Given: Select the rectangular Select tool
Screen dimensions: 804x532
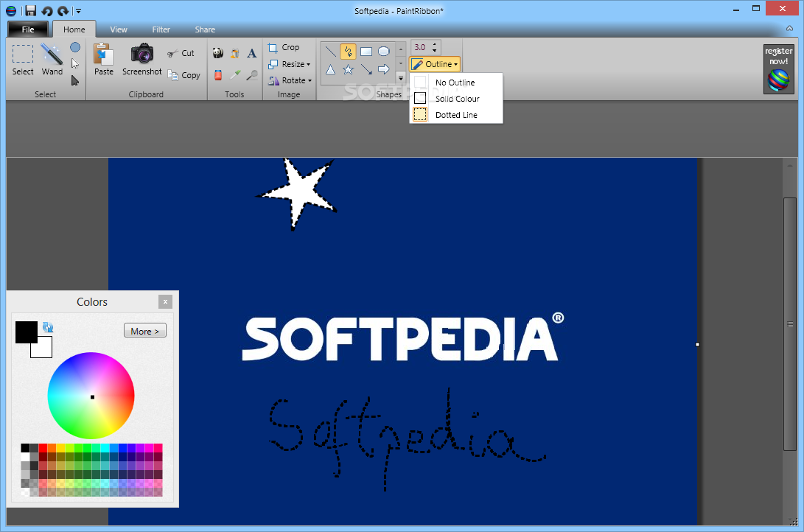Looking at the screenshot, I should coord(23,60).
